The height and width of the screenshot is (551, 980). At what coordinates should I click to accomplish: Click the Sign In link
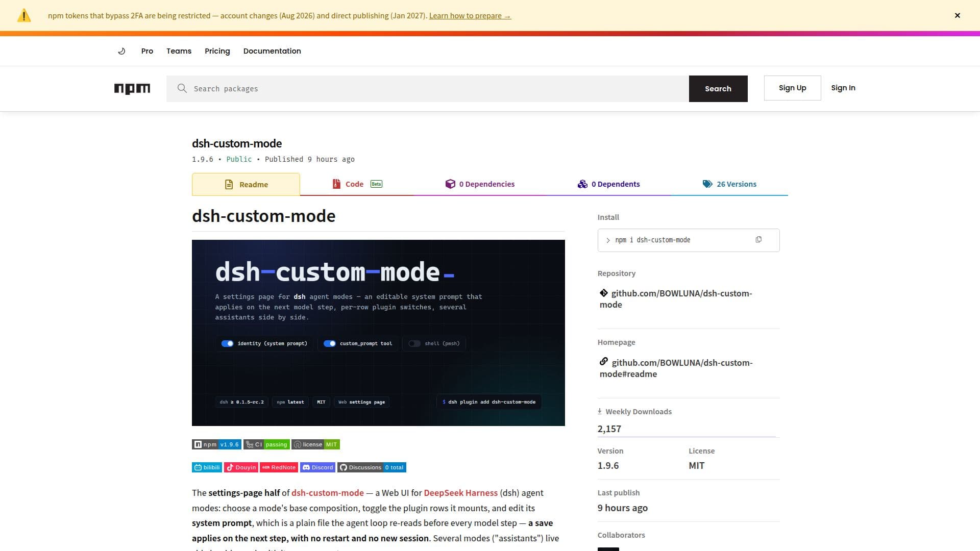tap(843, 88)
